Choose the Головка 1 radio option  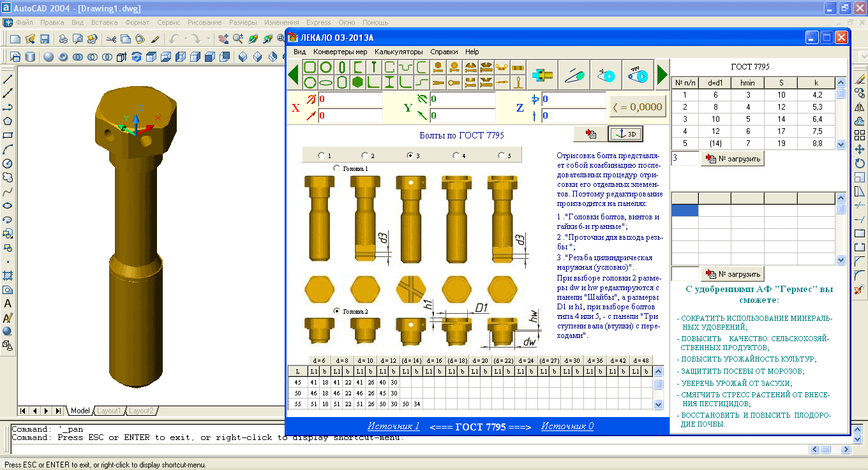338,168
